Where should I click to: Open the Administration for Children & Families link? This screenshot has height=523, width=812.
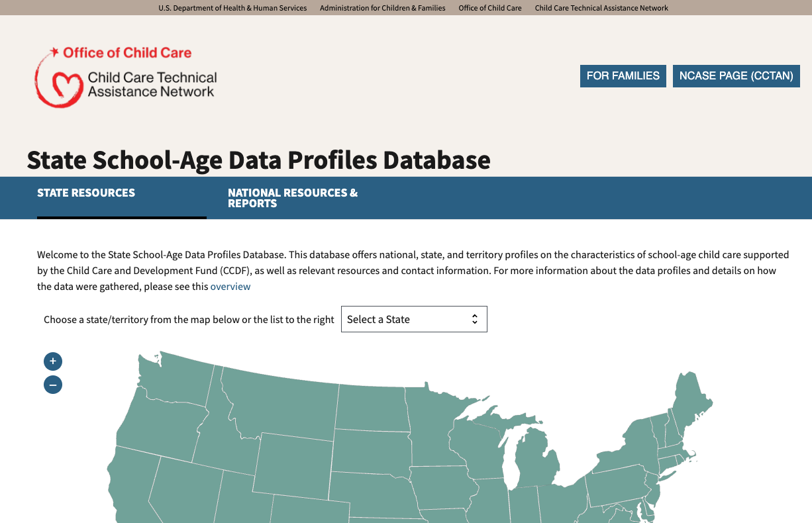(382, 7)
